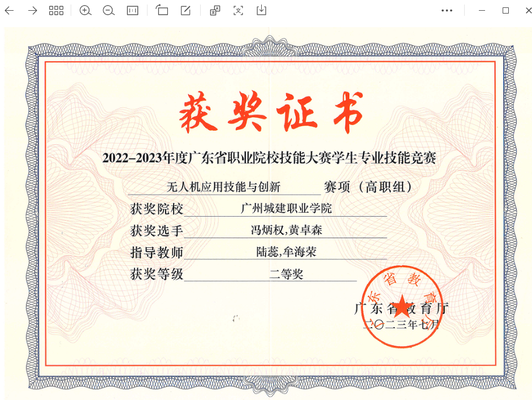Click the text recognition (OCR) icon
Screen dimensions: 532x400
[238, 10]
